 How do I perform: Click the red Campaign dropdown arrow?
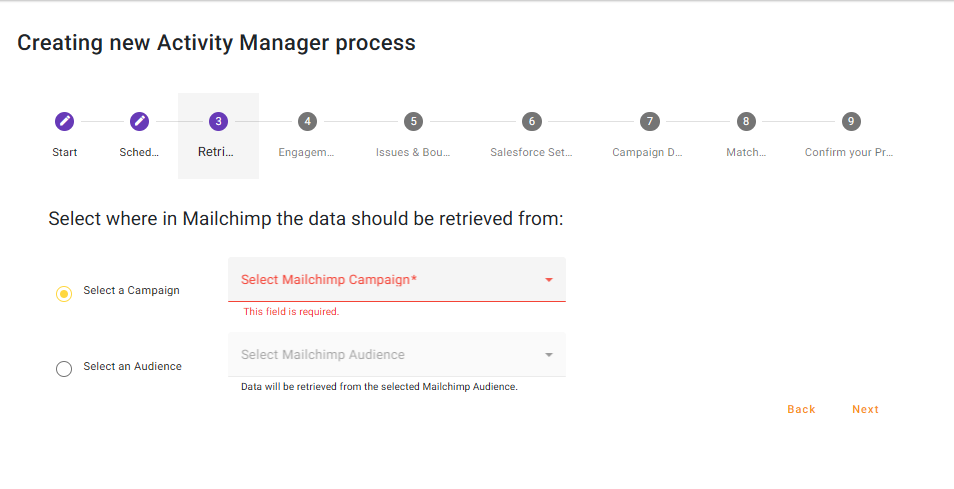coord(549,280)
